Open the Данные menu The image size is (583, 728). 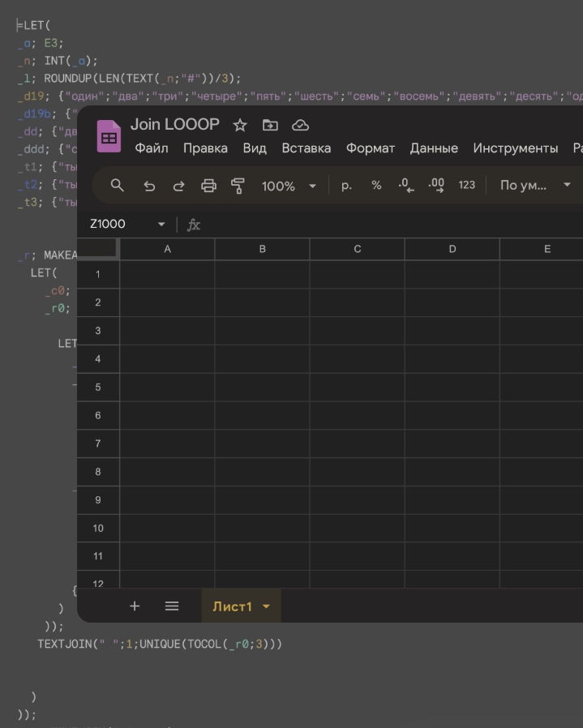tap(434, 148)
